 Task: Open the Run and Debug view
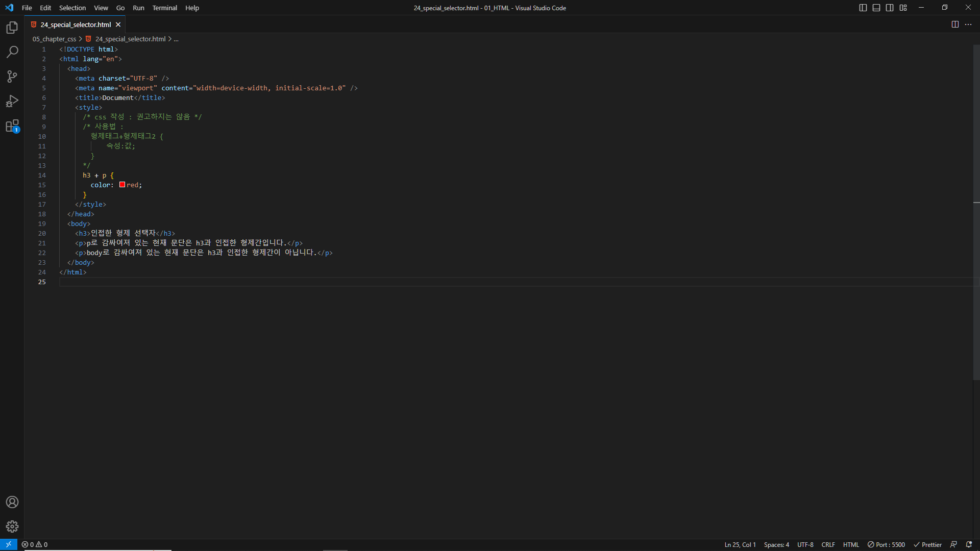12,101
